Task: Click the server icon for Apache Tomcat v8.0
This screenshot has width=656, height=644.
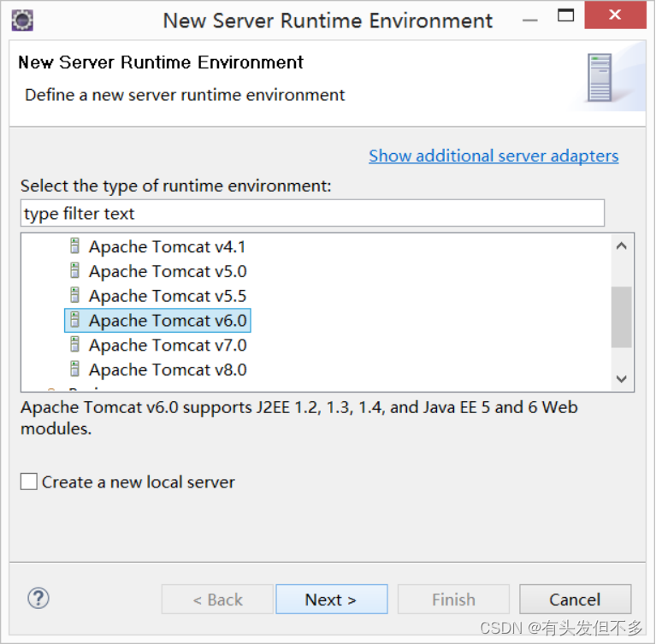Action: point(74,369)
